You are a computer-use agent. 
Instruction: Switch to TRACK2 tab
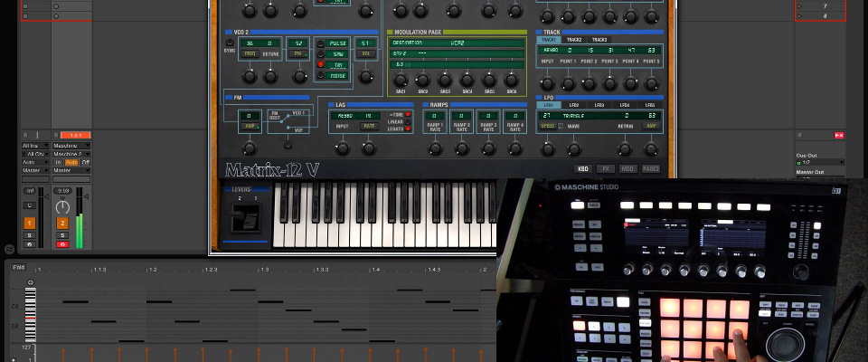(x=574, y=40)
